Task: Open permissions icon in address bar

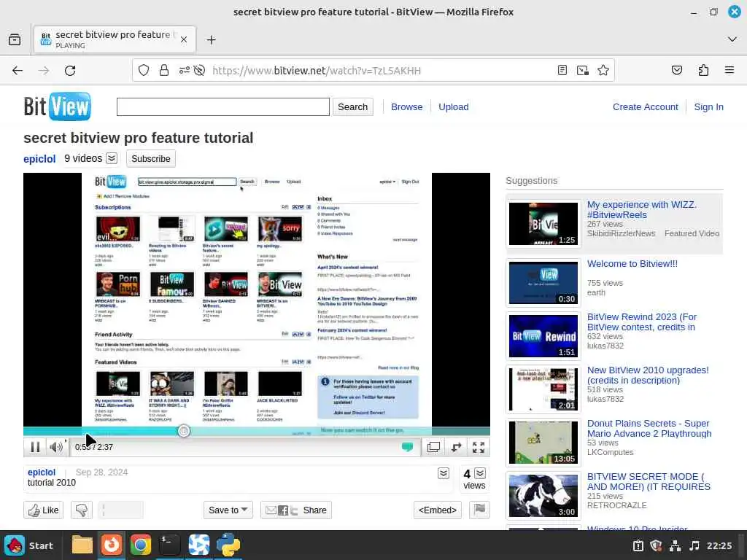Action: pyautogui.click(x=185, y=71)
